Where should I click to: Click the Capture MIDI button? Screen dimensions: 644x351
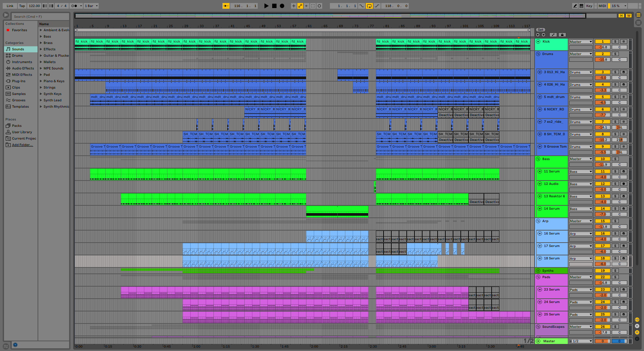(313, 6)
